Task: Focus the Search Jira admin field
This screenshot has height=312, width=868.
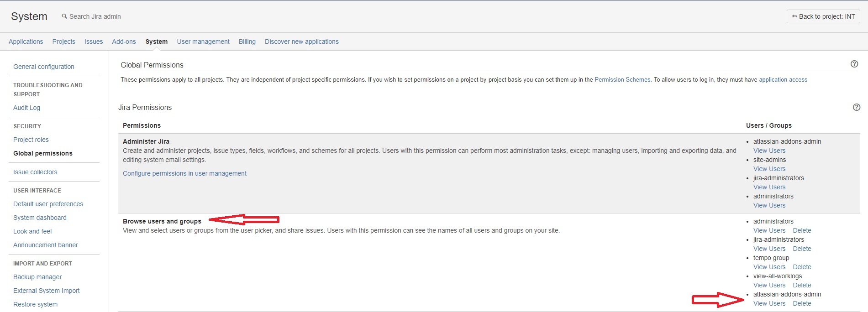Action: point(95,16)
